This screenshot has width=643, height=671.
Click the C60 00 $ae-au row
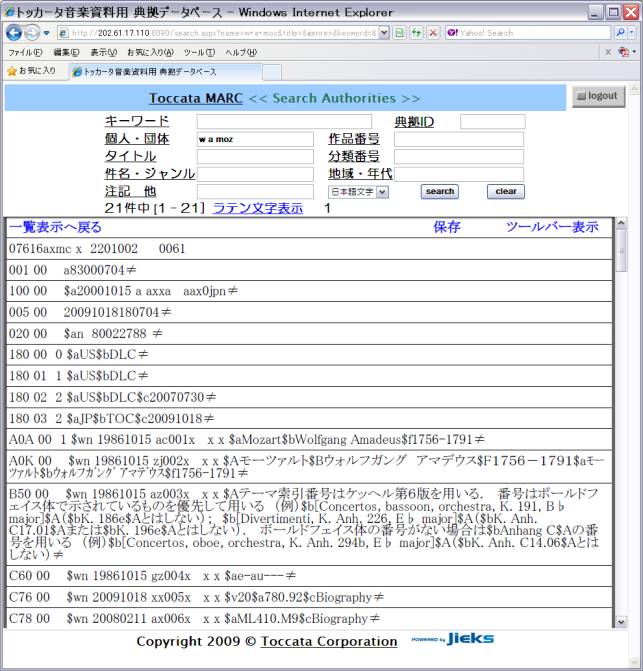[x=309, y=576]
